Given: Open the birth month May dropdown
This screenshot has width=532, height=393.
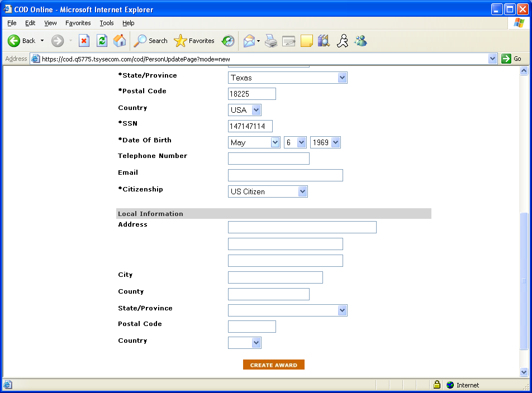Looking at the screenshot, I should point(275,142).
